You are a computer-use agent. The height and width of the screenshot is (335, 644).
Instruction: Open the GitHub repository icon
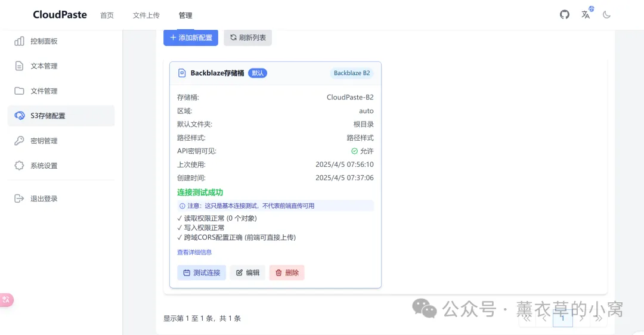click(564, 15)
